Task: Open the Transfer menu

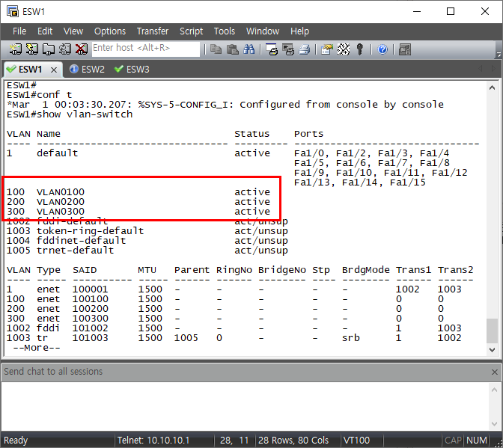Action: coord(153,31)
